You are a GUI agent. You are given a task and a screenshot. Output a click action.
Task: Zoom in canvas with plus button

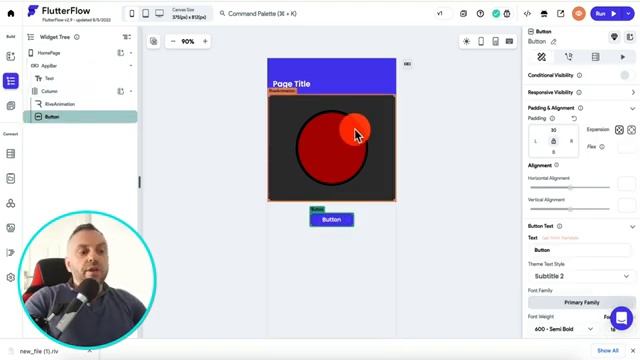[205, 41]
